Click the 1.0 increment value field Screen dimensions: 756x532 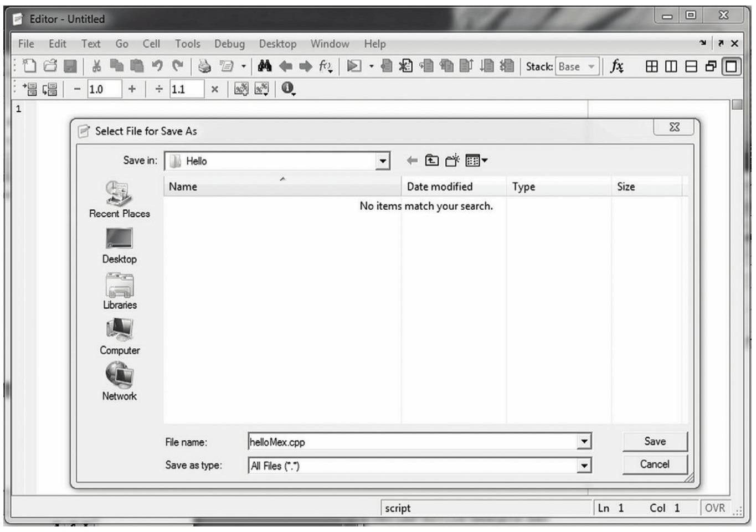(105, 89)
